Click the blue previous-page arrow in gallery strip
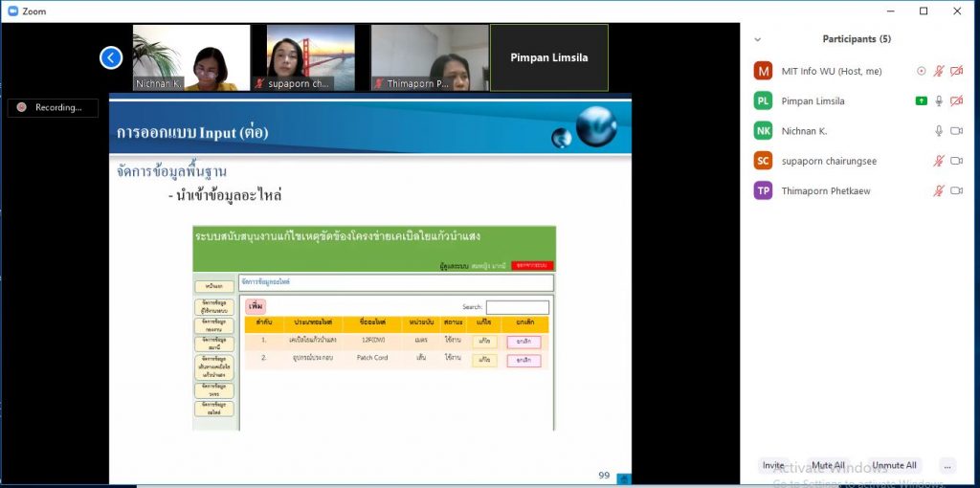The height and width of the screenshot is (488, 980). click(111, 58)
